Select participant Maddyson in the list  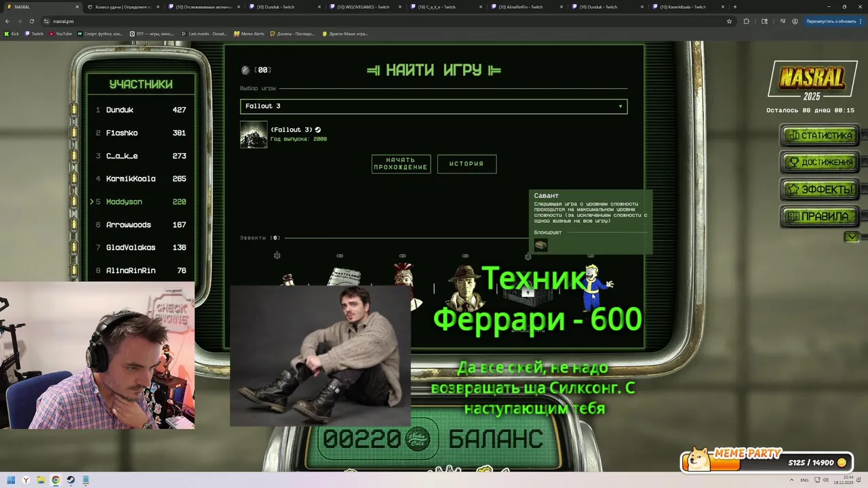[141, 202]
